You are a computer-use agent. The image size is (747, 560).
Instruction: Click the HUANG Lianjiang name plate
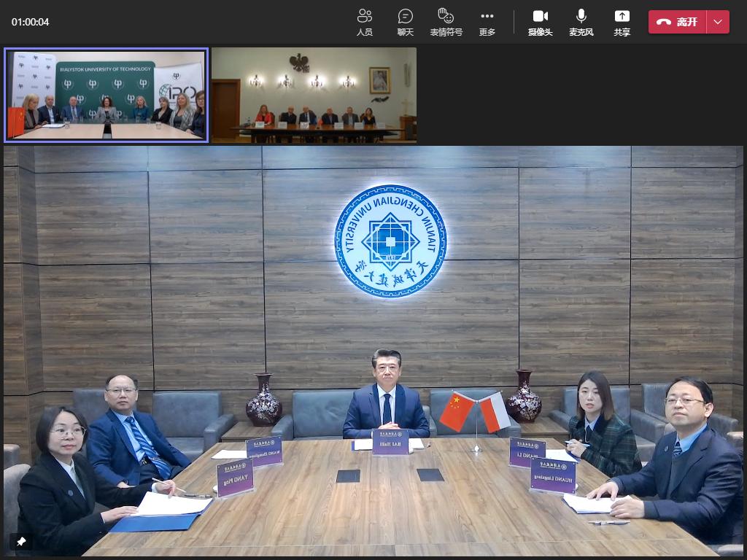pos(552,475)
